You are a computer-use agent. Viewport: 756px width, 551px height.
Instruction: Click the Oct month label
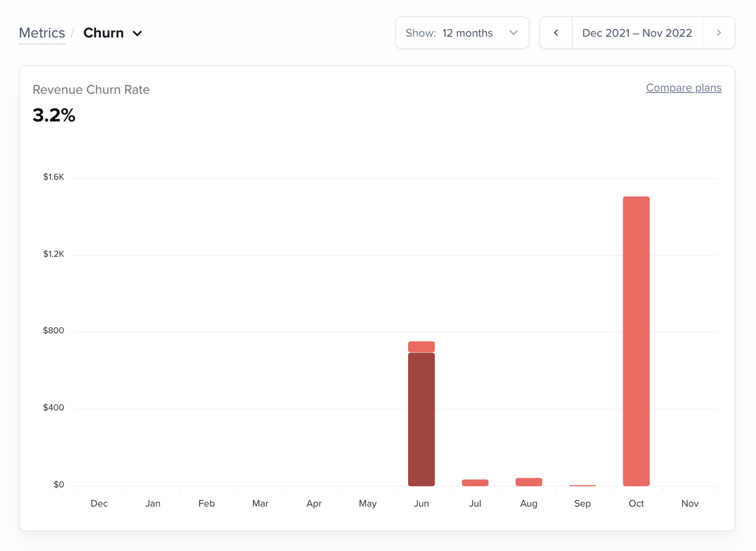click(x=636, y=504)
